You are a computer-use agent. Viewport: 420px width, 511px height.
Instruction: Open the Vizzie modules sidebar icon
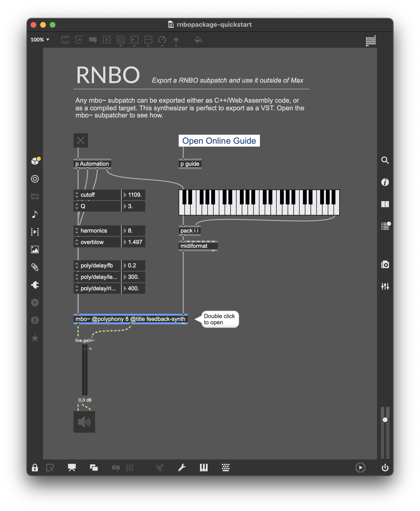(35, 303)
